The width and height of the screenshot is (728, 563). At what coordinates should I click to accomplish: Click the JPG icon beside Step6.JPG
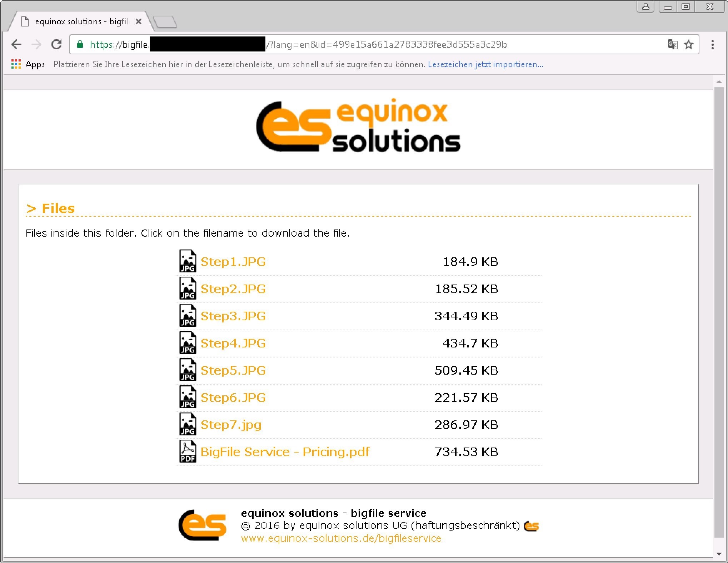point(188,397)
